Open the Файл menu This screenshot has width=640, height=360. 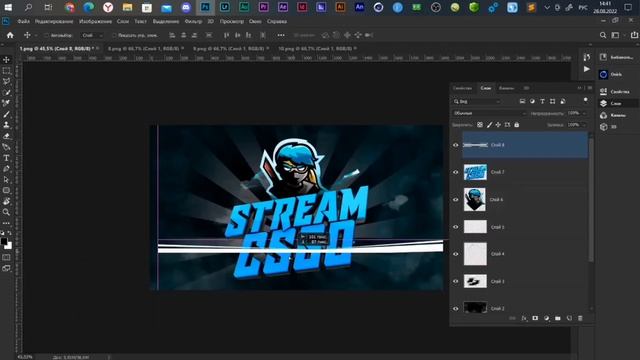tap(23, 21)
